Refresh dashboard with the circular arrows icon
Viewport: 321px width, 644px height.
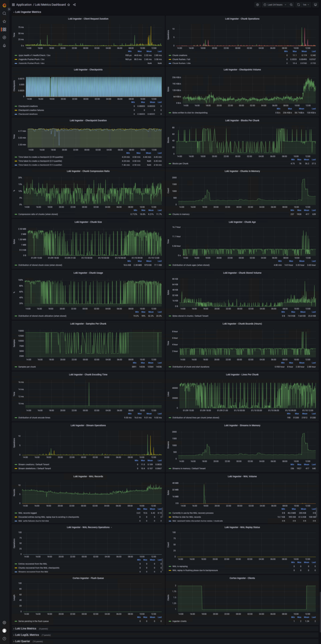tap(298, 4)
